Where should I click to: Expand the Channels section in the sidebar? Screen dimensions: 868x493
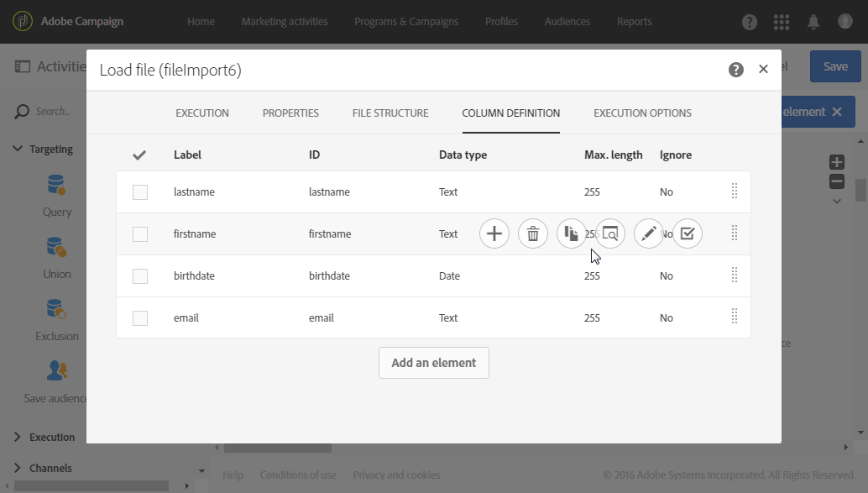[18, 468]
